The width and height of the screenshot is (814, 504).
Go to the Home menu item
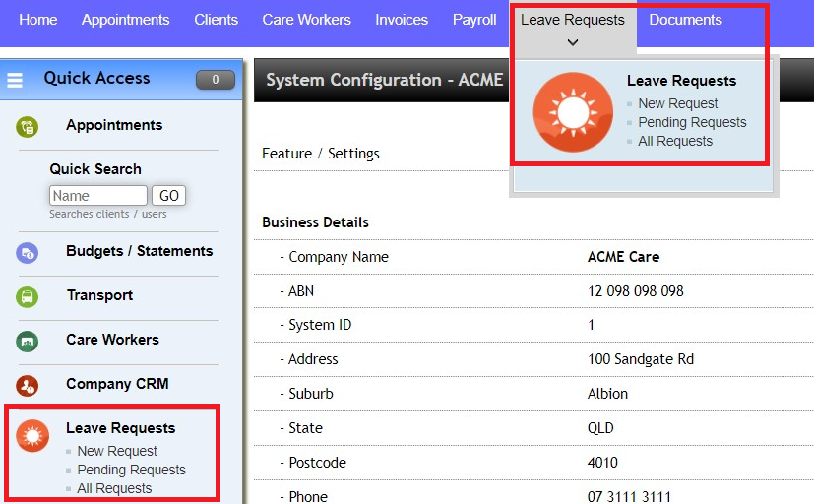(x=38, y=20)
